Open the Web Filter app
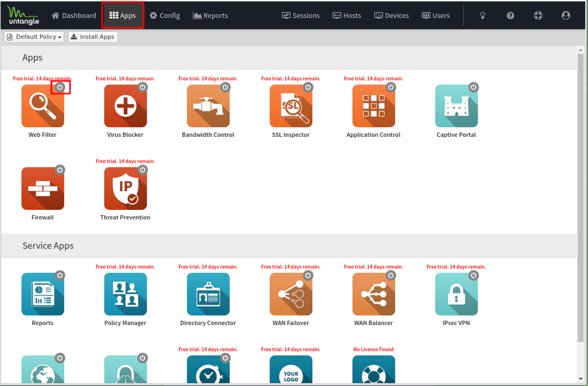 pos(43,106)
